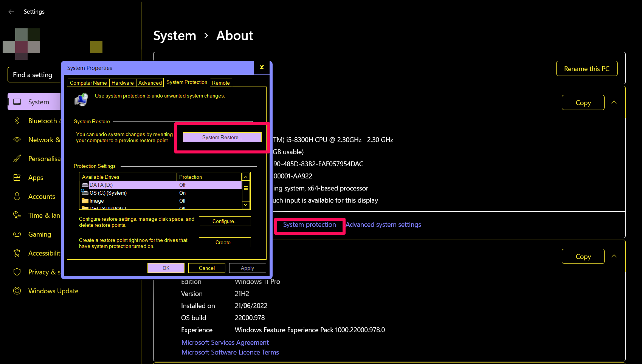
Task: Click Cancel in System Properties
Action: [x=207, y=268]
